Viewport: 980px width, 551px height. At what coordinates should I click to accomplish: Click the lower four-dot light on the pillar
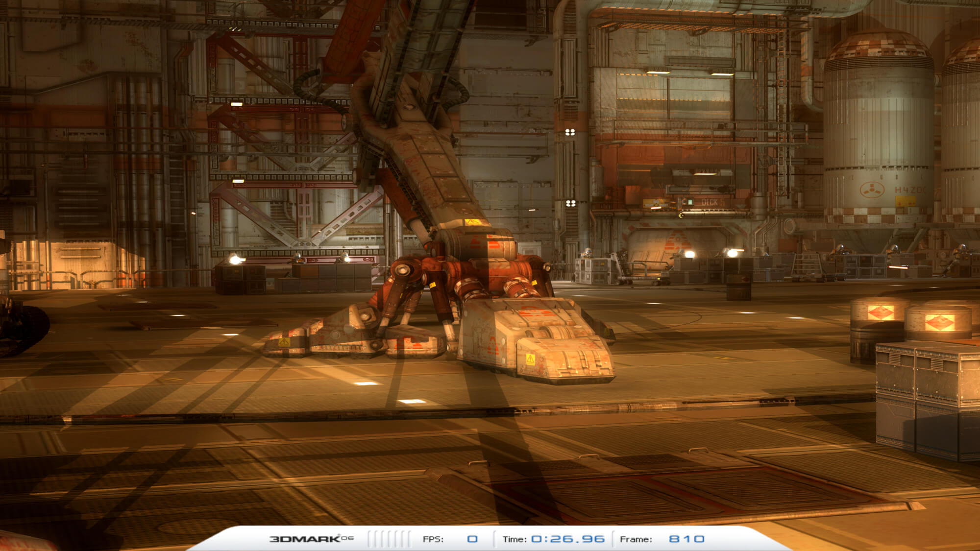click(570, 203)
